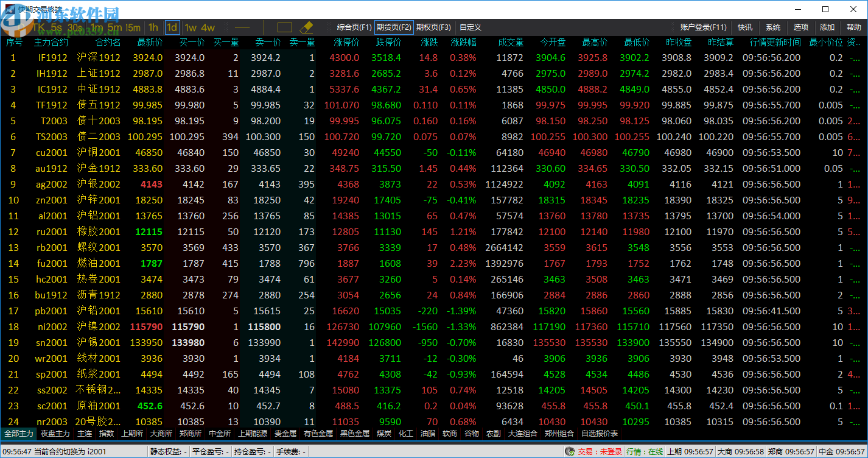The height and width of the screenshot is (458, 868).
Task: Sort by the 涨跌幅 column header
Action: point(464,43)
